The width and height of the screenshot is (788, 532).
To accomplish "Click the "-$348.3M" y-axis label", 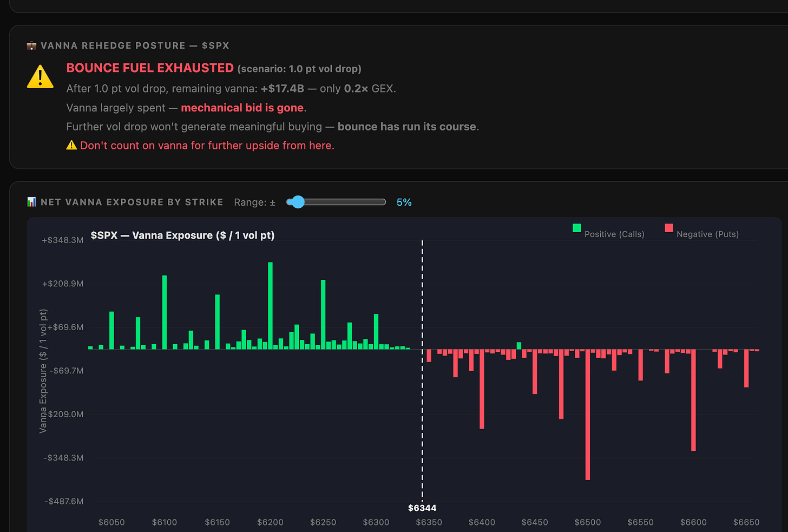I will click(63, 458).
